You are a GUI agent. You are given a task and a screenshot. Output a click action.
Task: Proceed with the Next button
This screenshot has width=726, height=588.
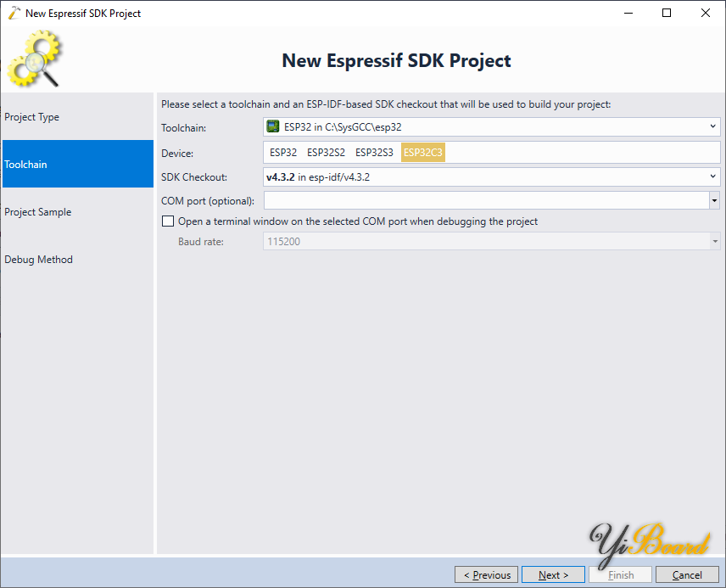click(553, 574)
